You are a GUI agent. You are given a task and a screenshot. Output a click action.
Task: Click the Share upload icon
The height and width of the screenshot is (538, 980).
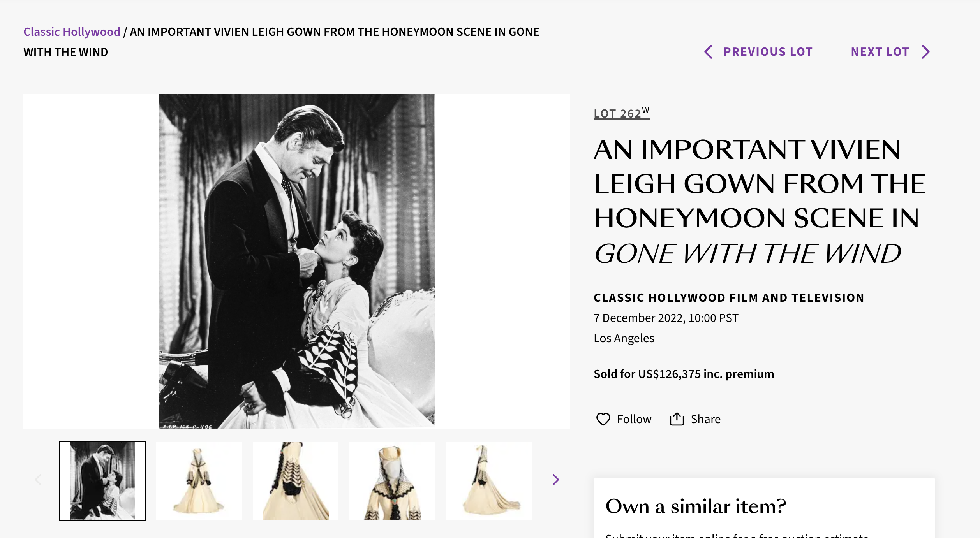pos(677,419)
